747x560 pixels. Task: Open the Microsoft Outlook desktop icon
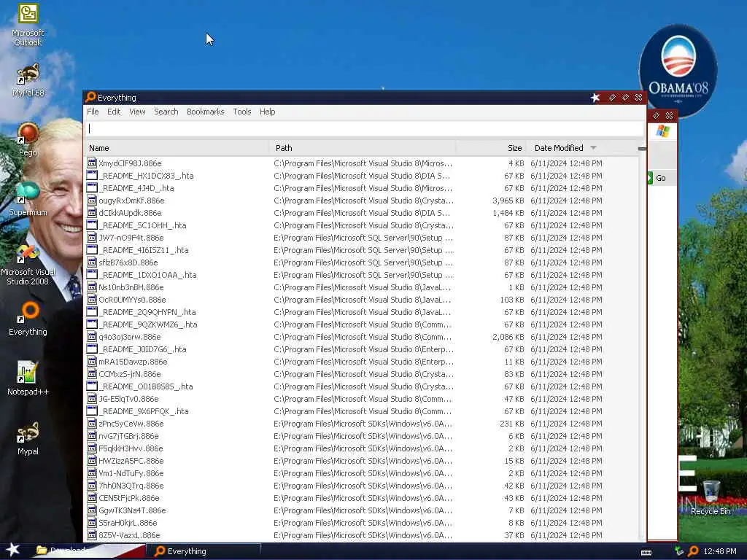click(x=28, y=25)
